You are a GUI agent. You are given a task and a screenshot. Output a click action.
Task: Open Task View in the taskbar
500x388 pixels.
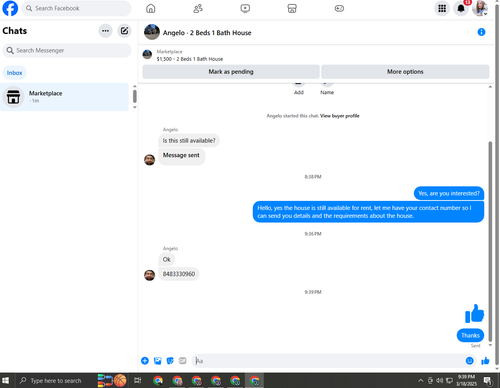point(137,380)
